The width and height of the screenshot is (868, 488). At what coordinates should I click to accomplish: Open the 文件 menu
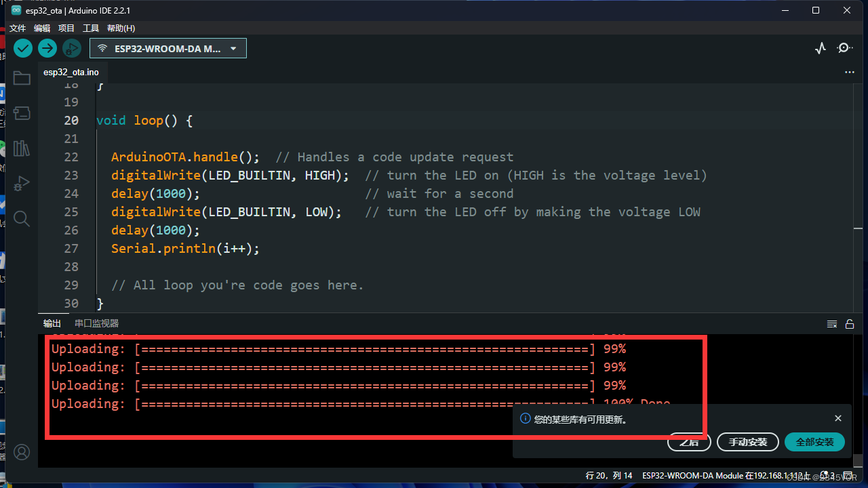18,28
